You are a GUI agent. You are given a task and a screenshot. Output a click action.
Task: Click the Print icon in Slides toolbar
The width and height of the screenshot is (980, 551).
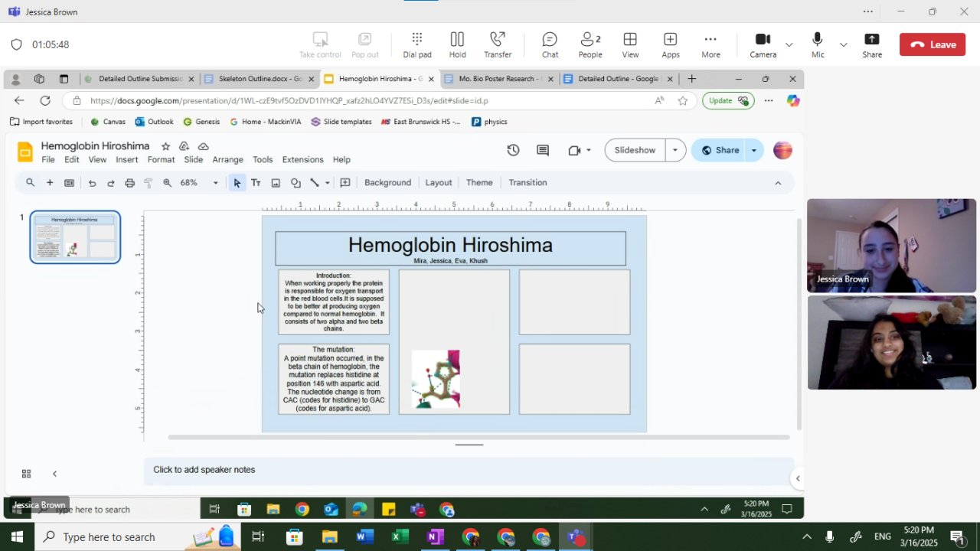click(129, 183)
